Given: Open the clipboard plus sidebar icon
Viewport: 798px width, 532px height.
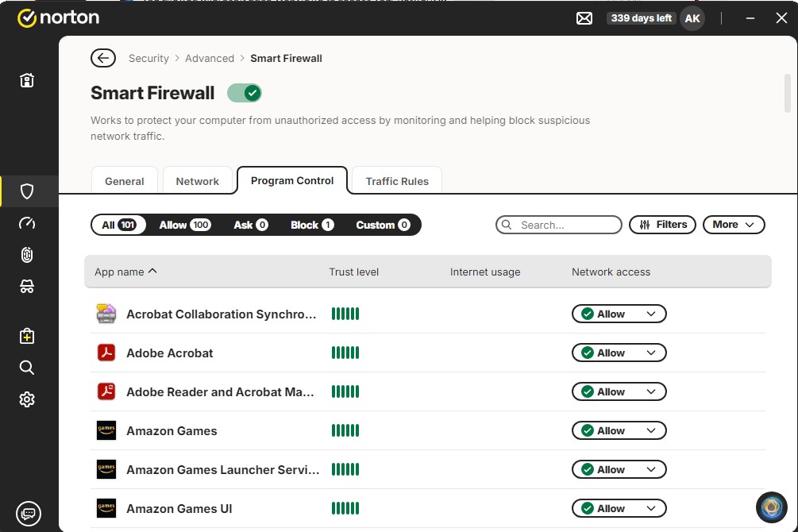Looking at the screenshot, I should [27, 336].
